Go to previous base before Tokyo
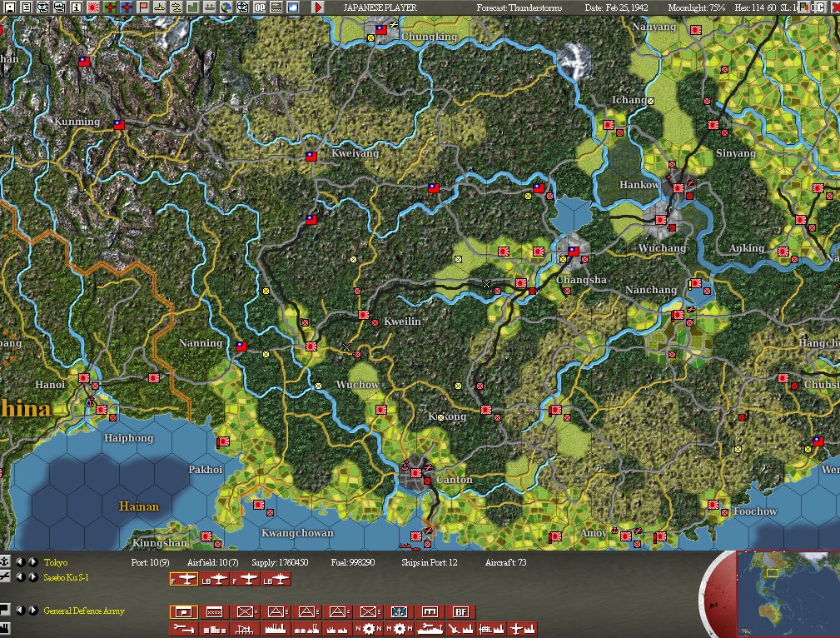Viewport: 840px width, 638px height. (x=20, y=562)
